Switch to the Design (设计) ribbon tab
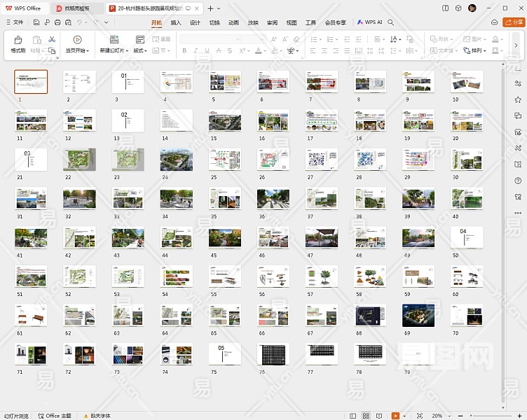The width and height of the screenshot is (527, 420). [x=195, y=22]
